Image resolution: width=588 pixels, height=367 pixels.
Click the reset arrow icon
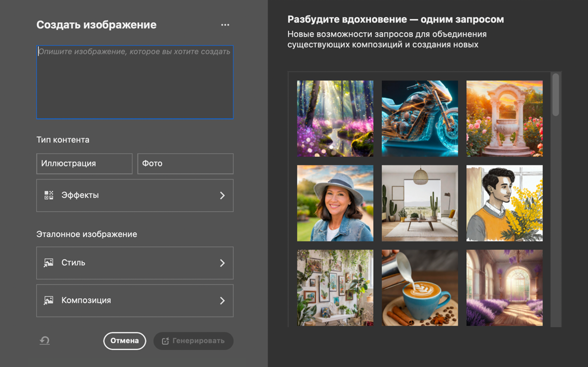[44, 341]
